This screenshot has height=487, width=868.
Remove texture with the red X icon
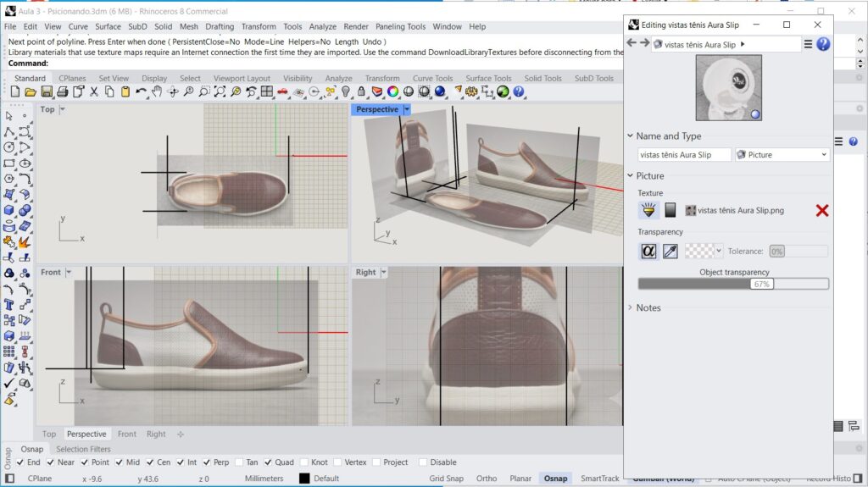click(822, 210)
